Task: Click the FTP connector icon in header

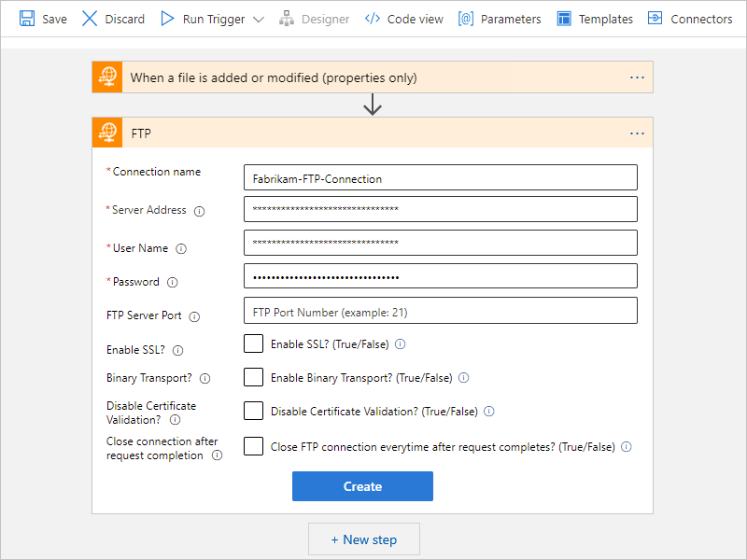Action: click(x=108, y=133)
